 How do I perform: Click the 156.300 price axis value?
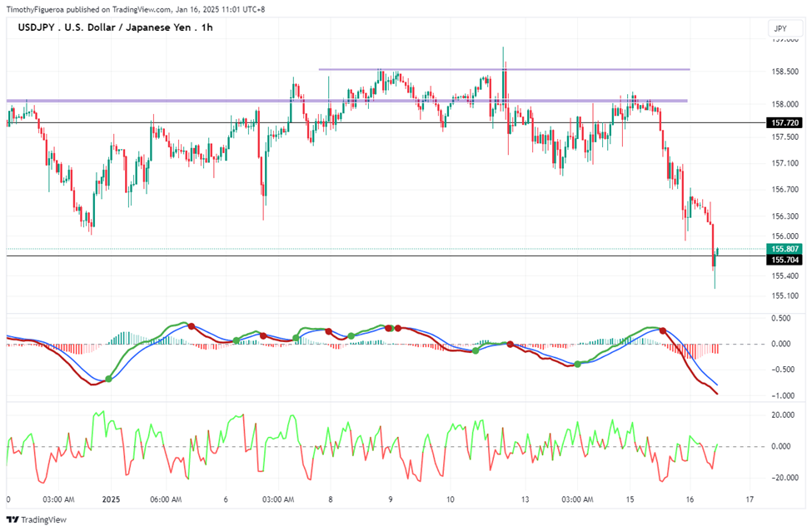tap(785, 216)
